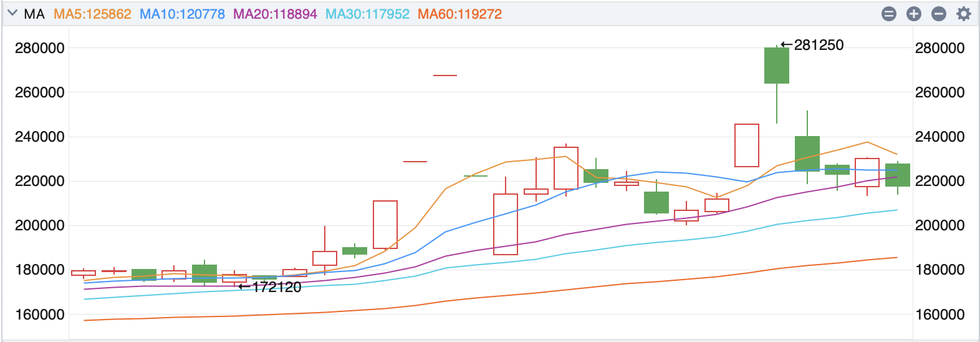Click the MA indicator name label

(34, 14)
